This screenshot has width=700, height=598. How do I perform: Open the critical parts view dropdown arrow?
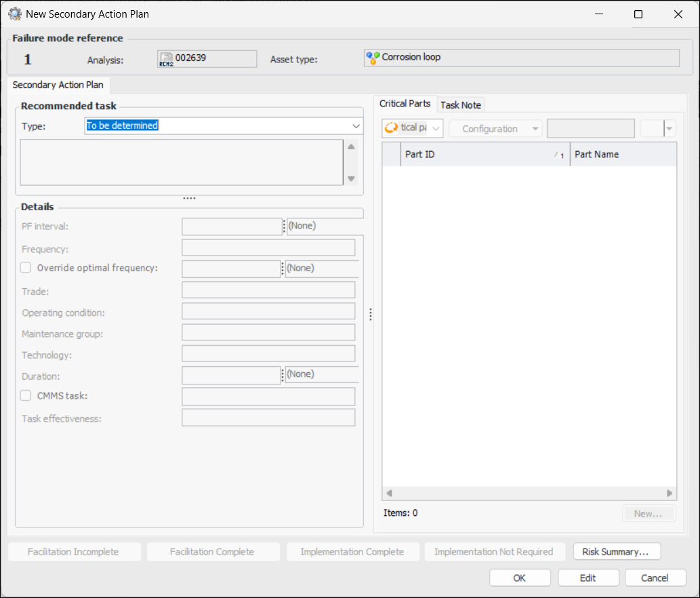[x=436, y=128]
